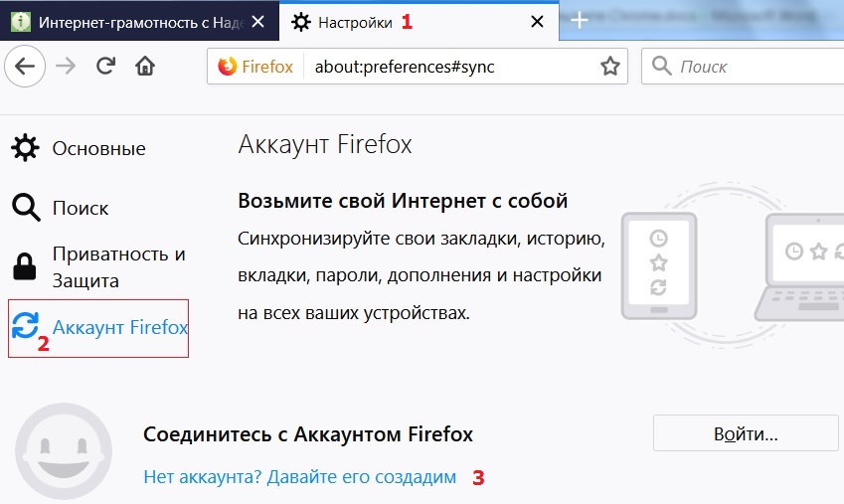Click the forward navigation arrow
Screen dimensions: 844x504
click(66, 67)
